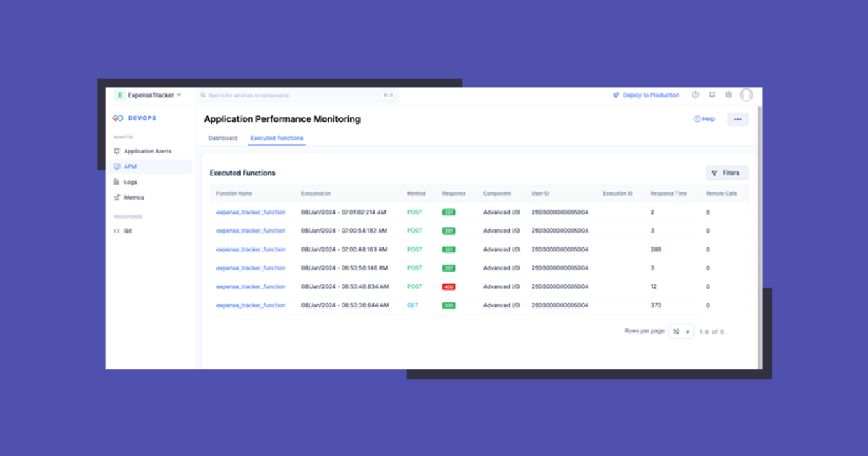Image resolution: width=868 pixels, height=456 pixels.
Task: Select the Executed Functions tab
Action: coord(277,138)
